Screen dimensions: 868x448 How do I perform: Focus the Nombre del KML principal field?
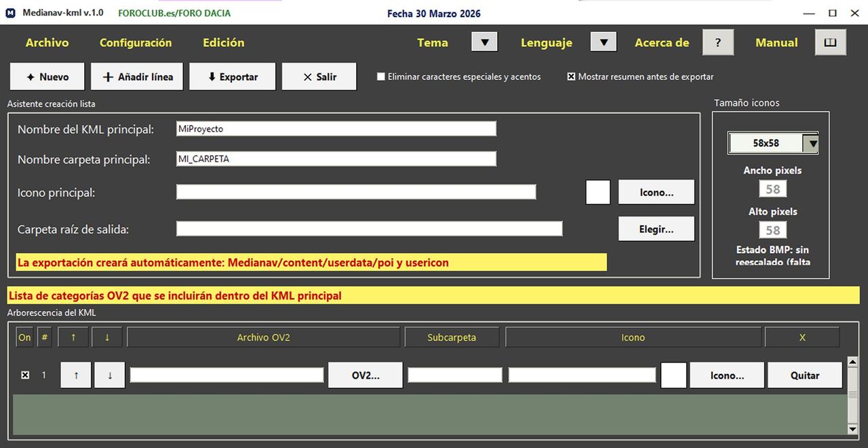pyautogui.click(x=336, y=128)
